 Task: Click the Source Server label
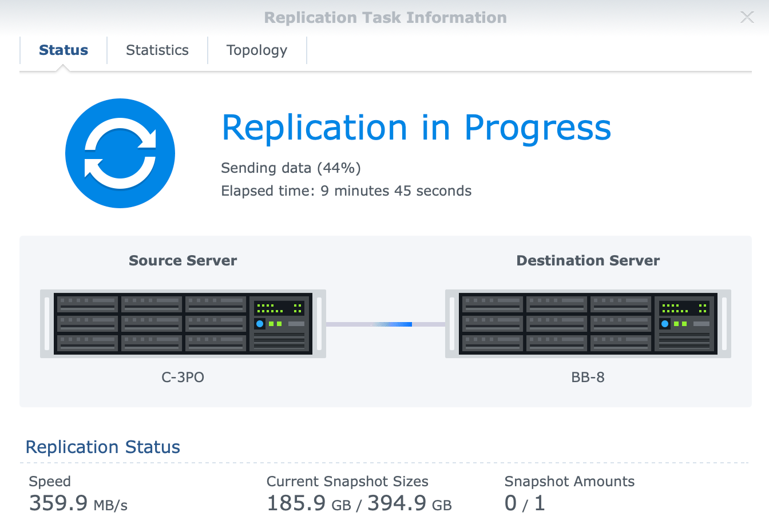click(x=183, y=261)
